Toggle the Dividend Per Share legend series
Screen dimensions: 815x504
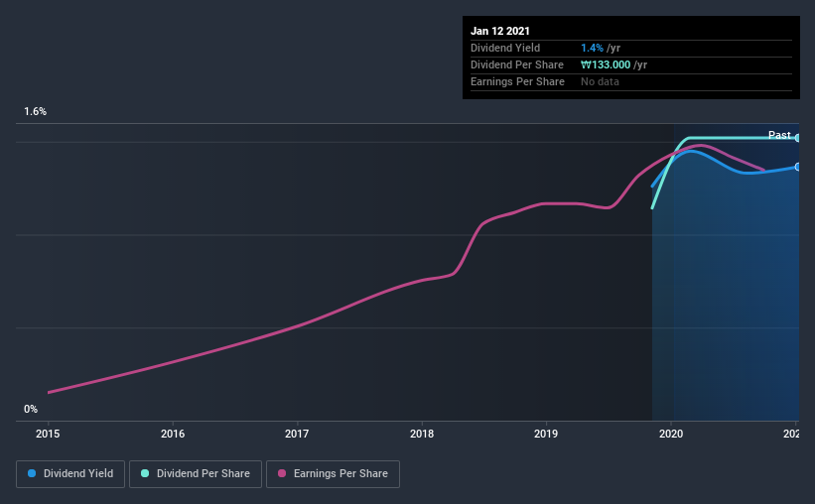tap(197, 474)
